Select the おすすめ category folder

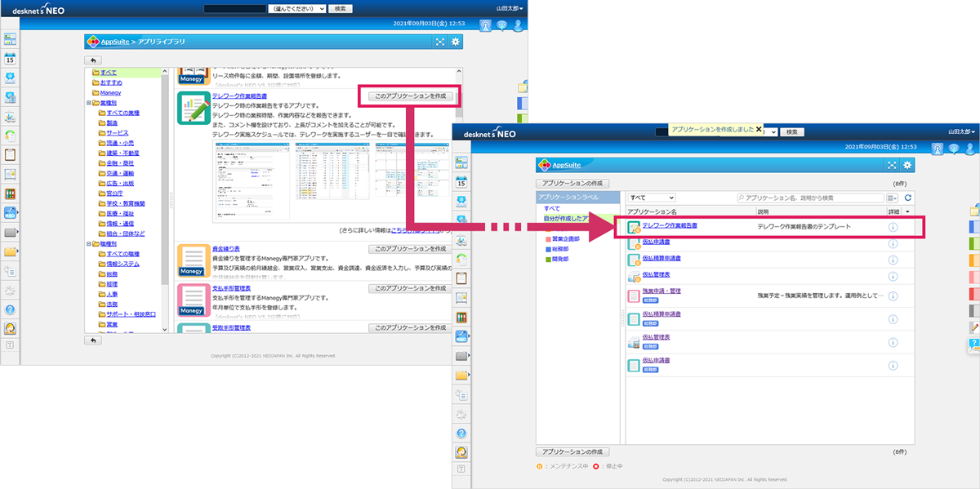[110, 82]
